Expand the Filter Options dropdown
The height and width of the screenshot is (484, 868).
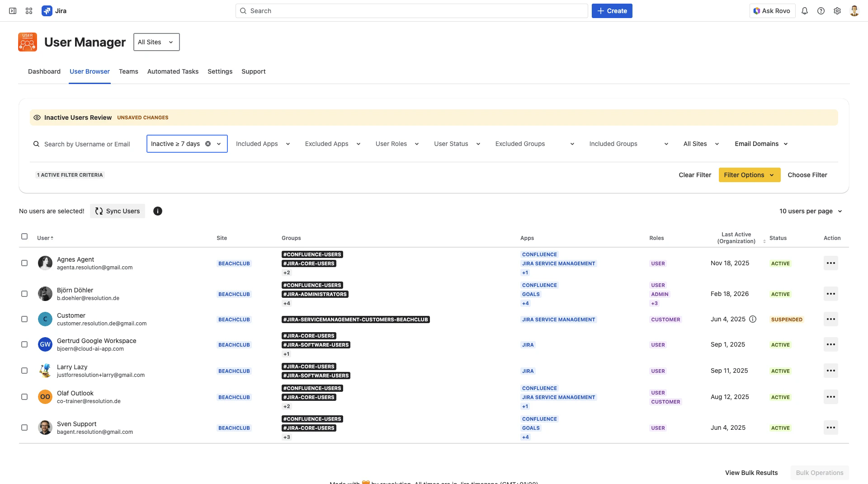(749, 175)
